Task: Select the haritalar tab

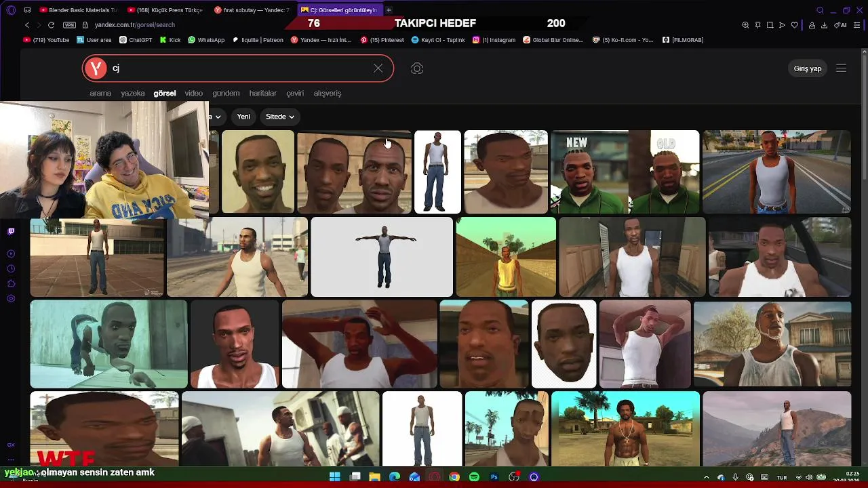Action: pos(263,94)
